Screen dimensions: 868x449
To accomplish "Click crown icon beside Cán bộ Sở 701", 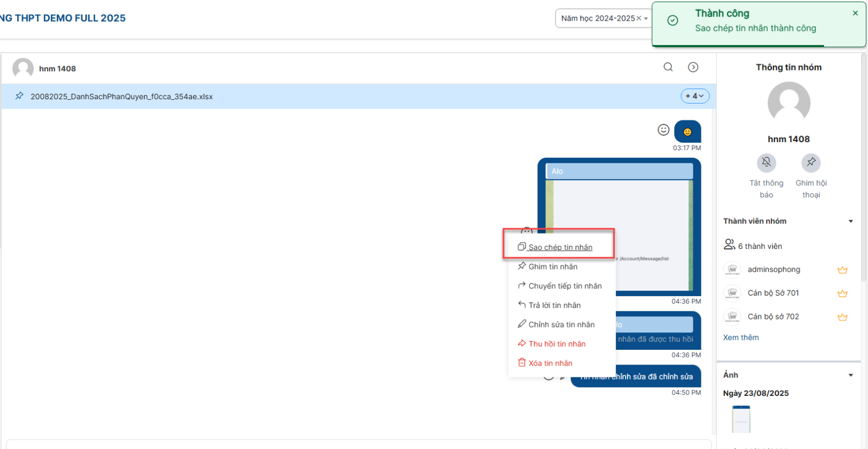I will [x=842, y=293].
